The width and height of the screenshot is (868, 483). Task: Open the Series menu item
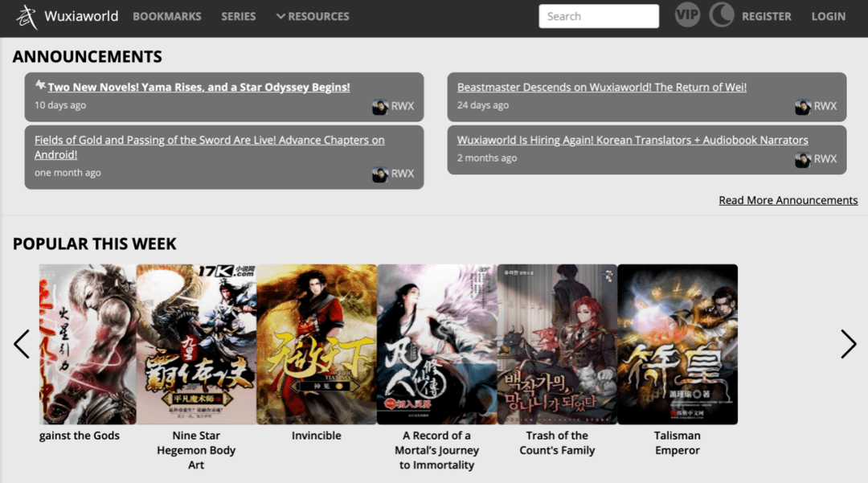(239, 17)
